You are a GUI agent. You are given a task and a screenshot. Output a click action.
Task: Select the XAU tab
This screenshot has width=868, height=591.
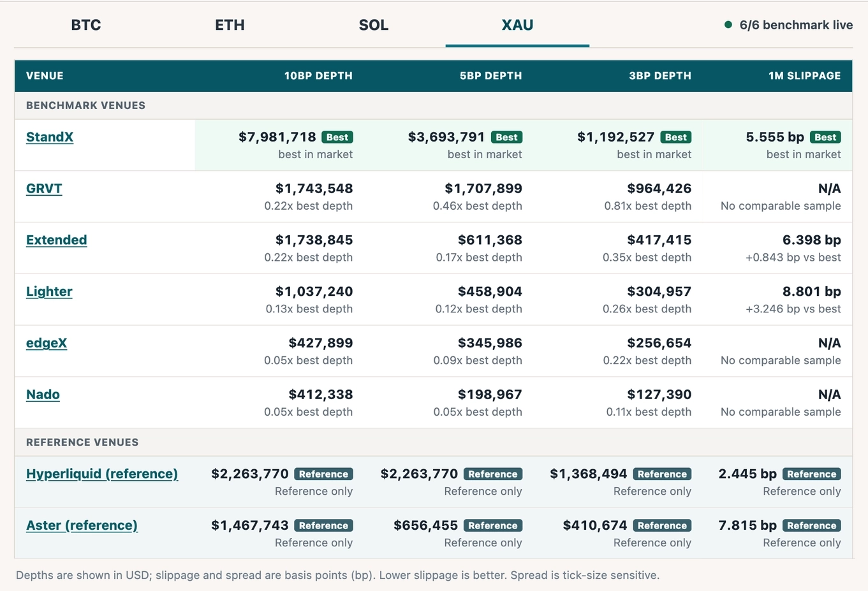517,25
